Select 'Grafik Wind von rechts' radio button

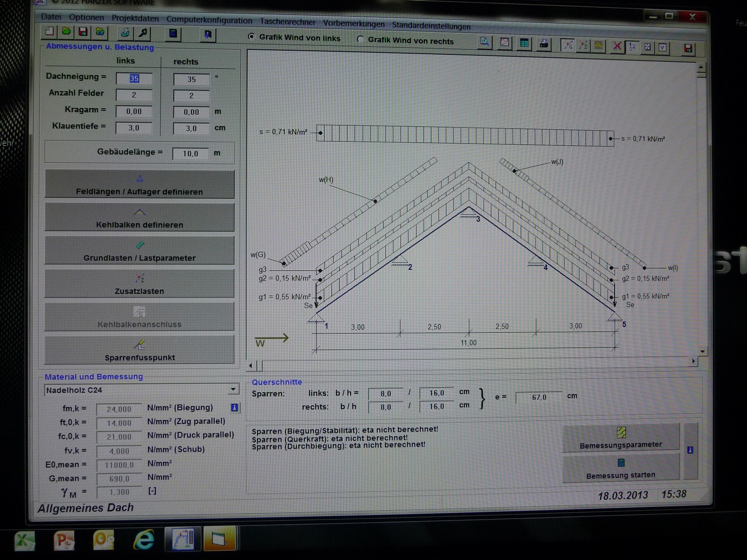coord(360,39)
